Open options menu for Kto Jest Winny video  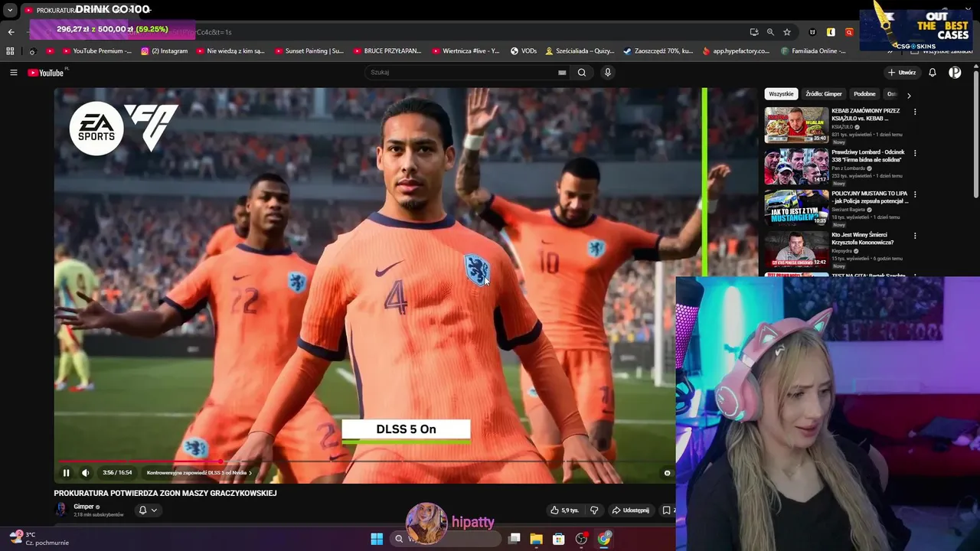915,236
